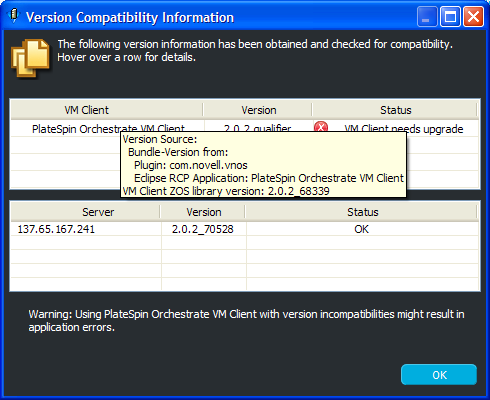Maximize the Version Compatibility Information window

450,17
